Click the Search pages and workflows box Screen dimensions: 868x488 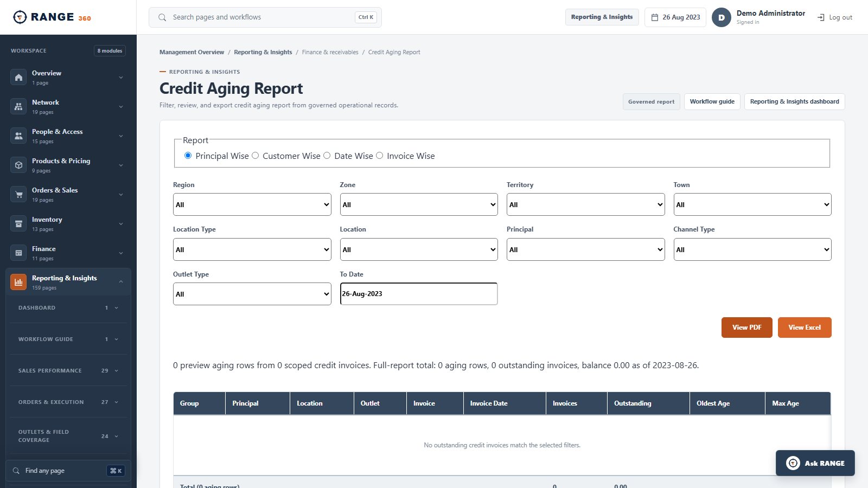click(265, 17)
